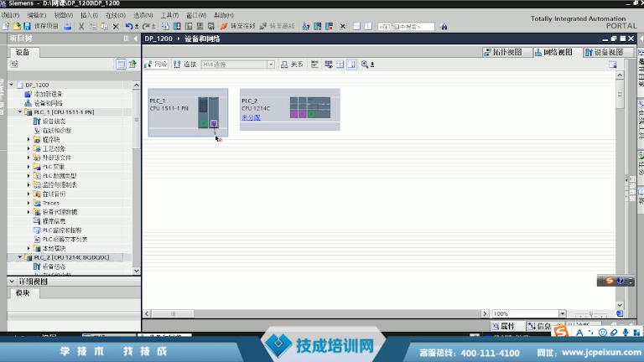
Task: Collapse the PLC_2 [CPU 1214C] node
Action: pyautogui.click(x=20, y=257)
